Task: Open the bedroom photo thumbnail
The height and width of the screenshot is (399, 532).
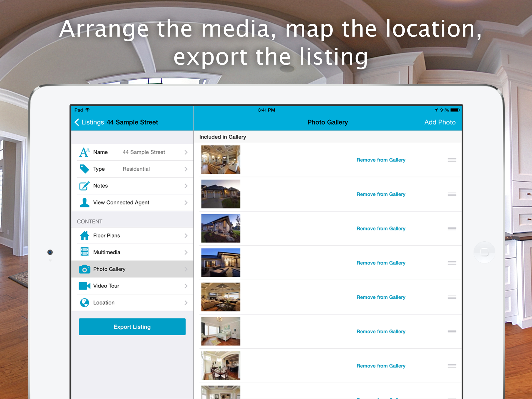Action: (x=221, y=331)
